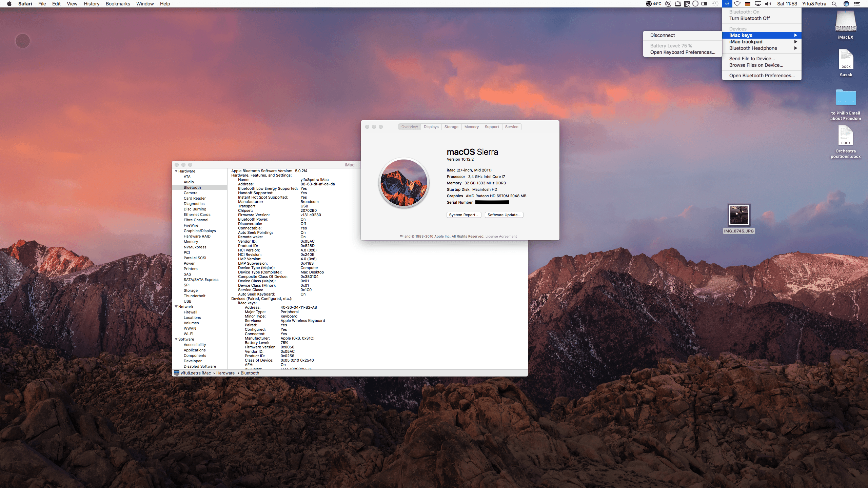Select the Storage tab in About This Mac
Screen dimensions: 868x488
451,126
